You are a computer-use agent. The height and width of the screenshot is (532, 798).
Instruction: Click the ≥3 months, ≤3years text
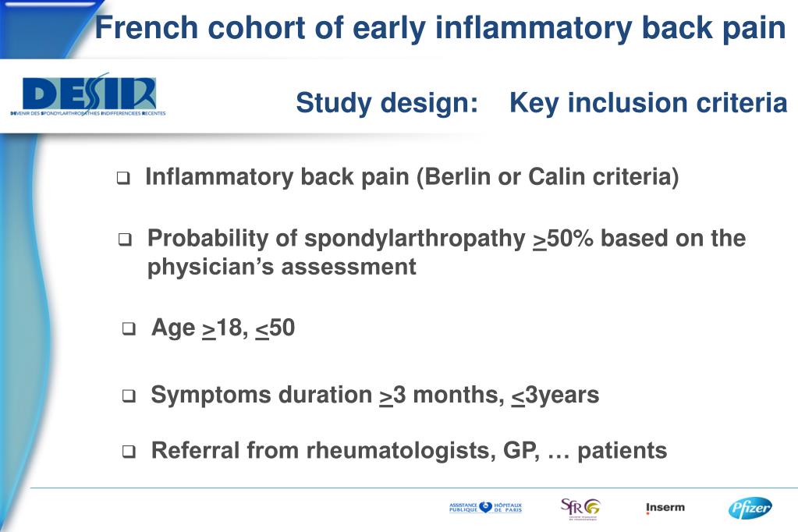(489, 395)
